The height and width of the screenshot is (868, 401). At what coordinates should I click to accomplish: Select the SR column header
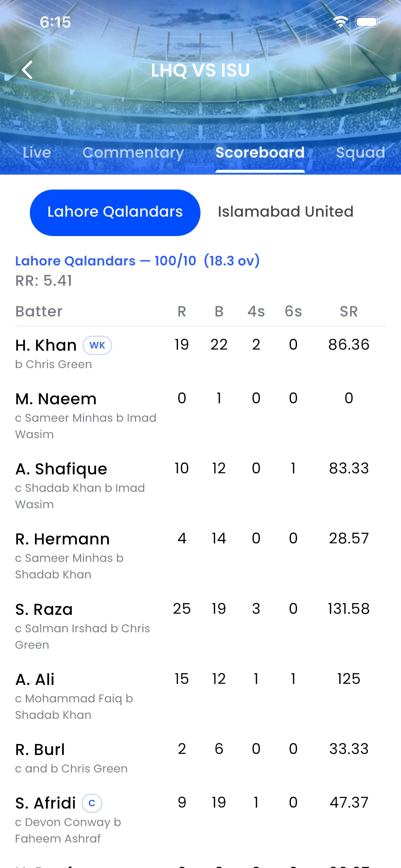click(348, 311)
